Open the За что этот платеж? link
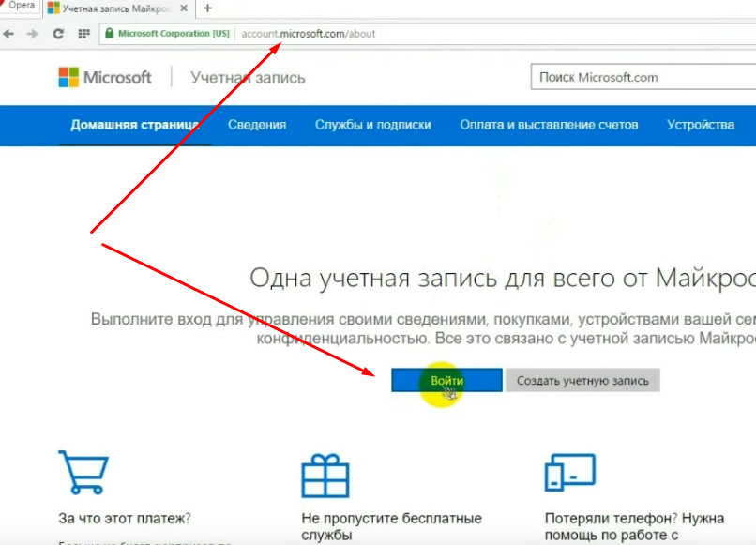 tap(125, 519)
